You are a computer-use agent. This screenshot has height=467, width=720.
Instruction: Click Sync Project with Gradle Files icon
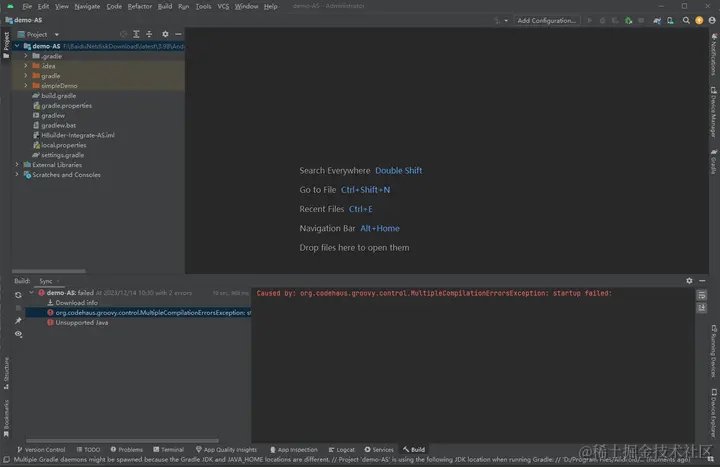657,21
